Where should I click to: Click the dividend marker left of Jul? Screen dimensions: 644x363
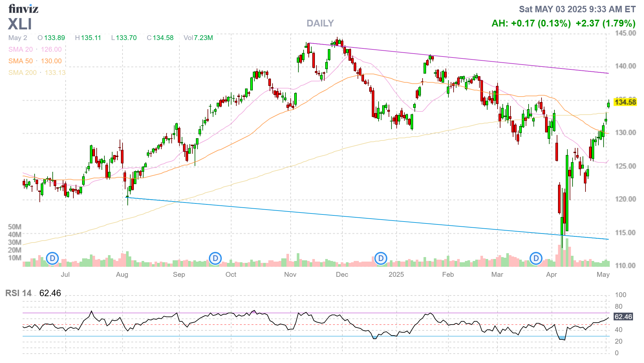[52, 258]
